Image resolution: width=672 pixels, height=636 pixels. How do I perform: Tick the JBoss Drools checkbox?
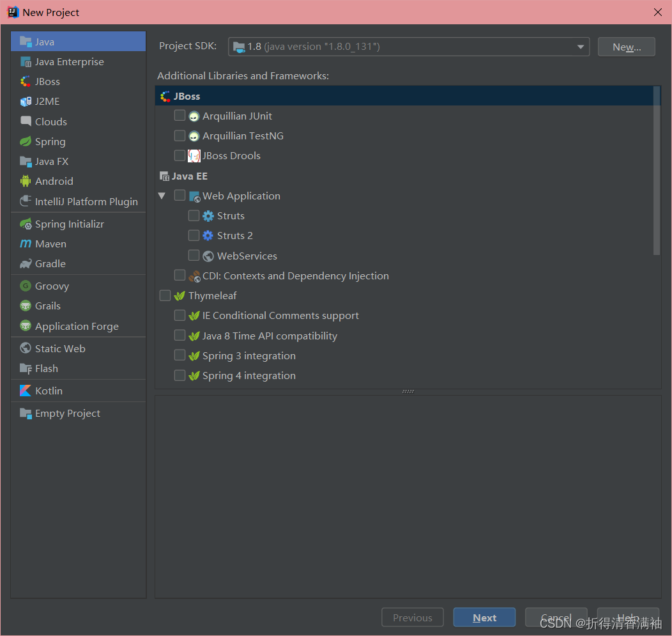tap(179, 155)
